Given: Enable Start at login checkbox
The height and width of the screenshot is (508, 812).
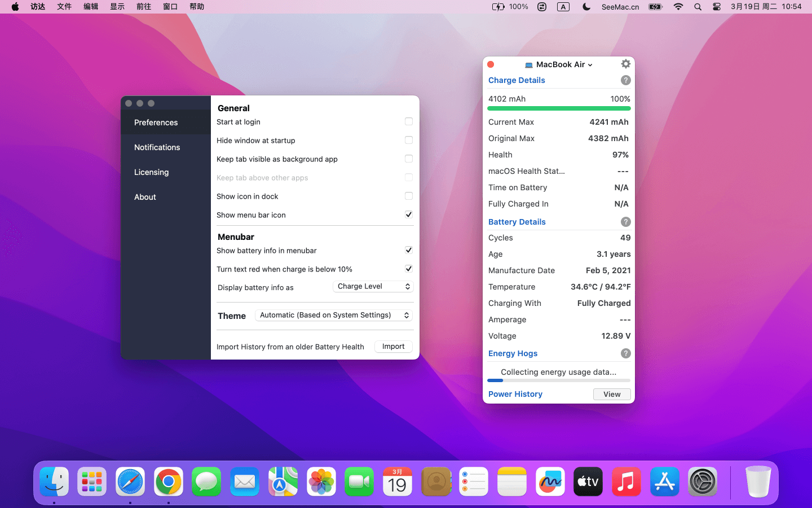Looking at the screenshot, I should pyautogui.click(x=409, y=122).
